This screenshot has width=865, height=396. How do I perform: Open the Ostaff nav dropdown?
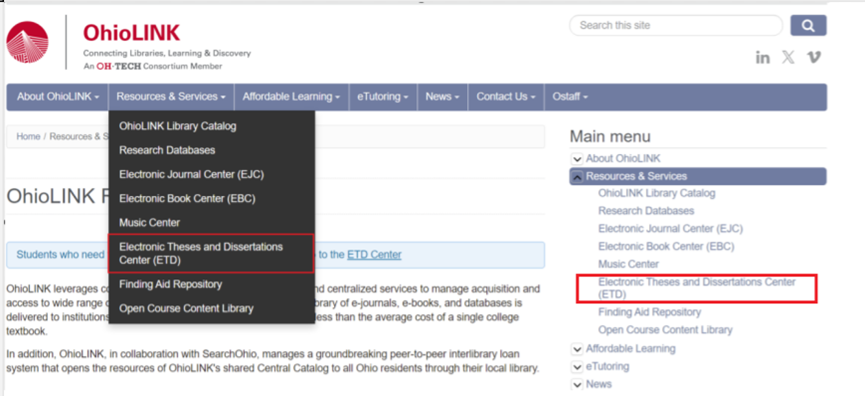pos(570,97)
